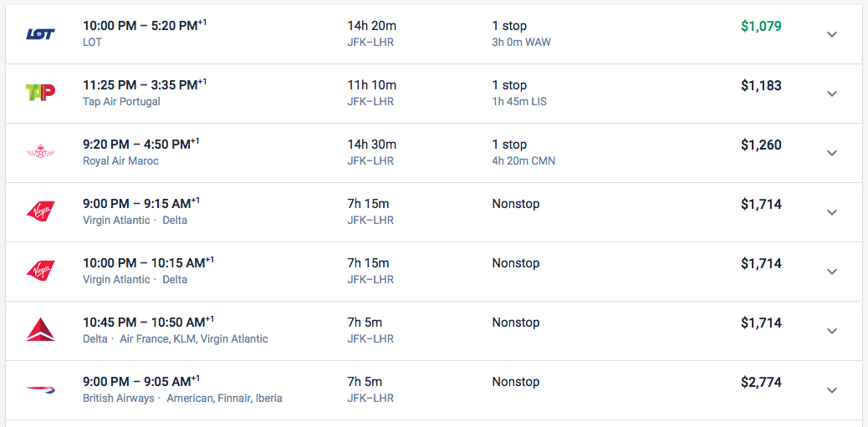Viewport: 868px width, 427px height.
Task: Click the TAP Air Portugal logo
Action: tap(40, 93)
